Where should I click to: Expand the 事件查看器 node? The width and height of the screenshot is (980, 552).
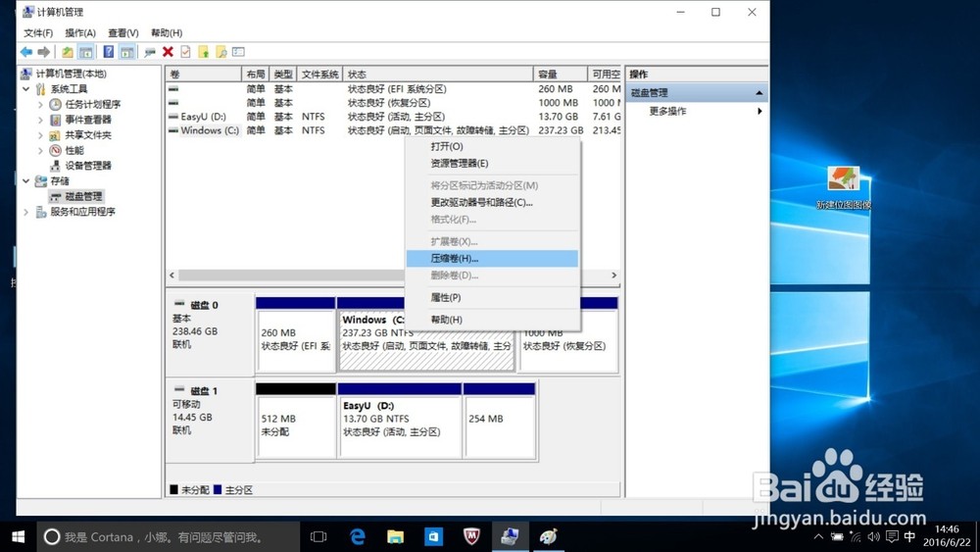click(40, 120)
